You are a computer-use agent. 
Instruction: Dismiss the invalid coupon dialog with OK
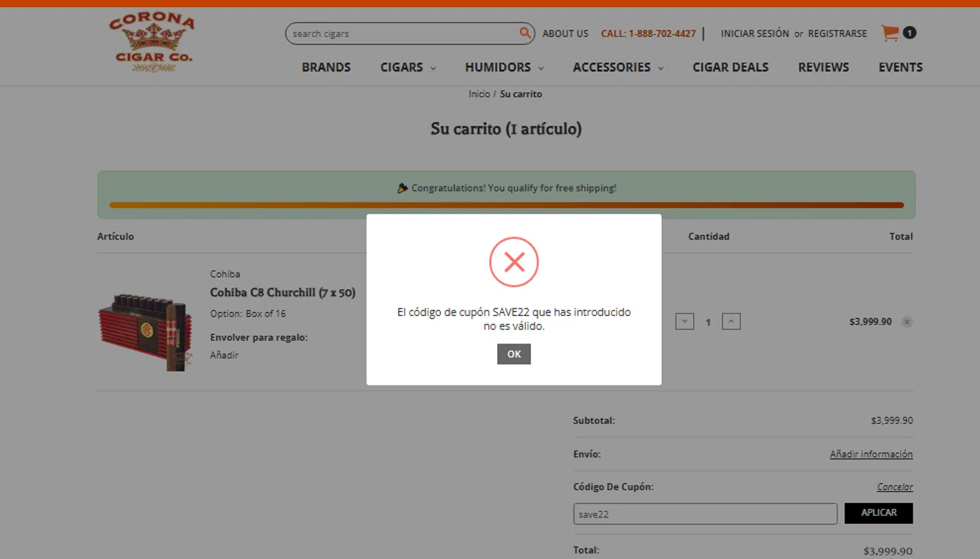pos(514,354)
